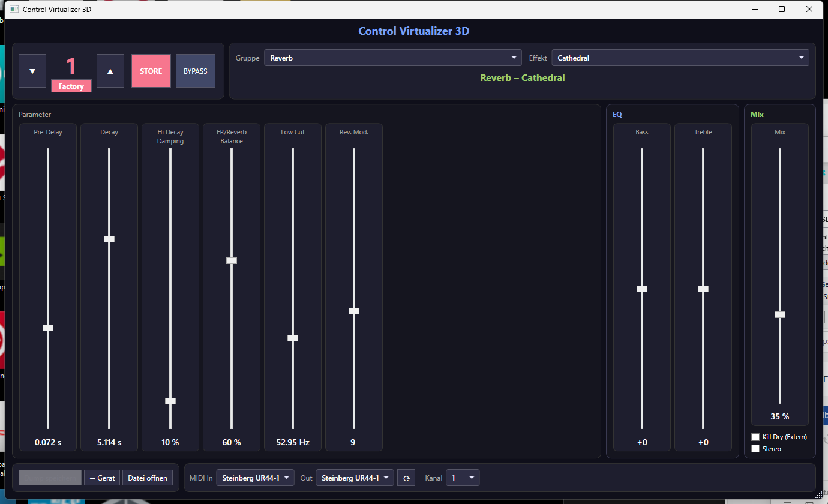Click the STORE button

(x=151, y=71)
